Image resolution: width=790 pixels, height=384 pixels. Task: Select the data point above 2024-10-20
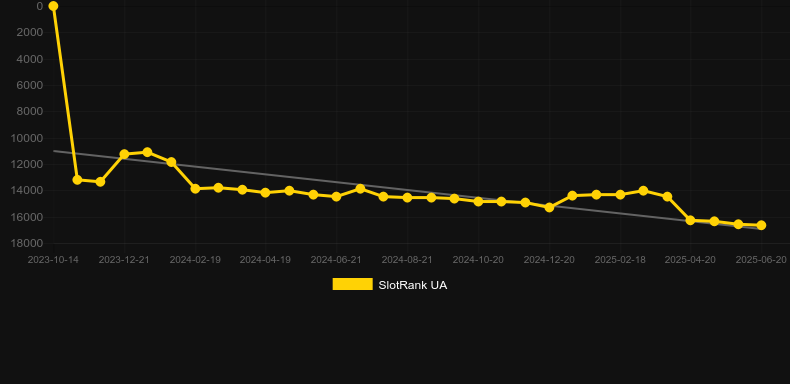tap(478, 201)
